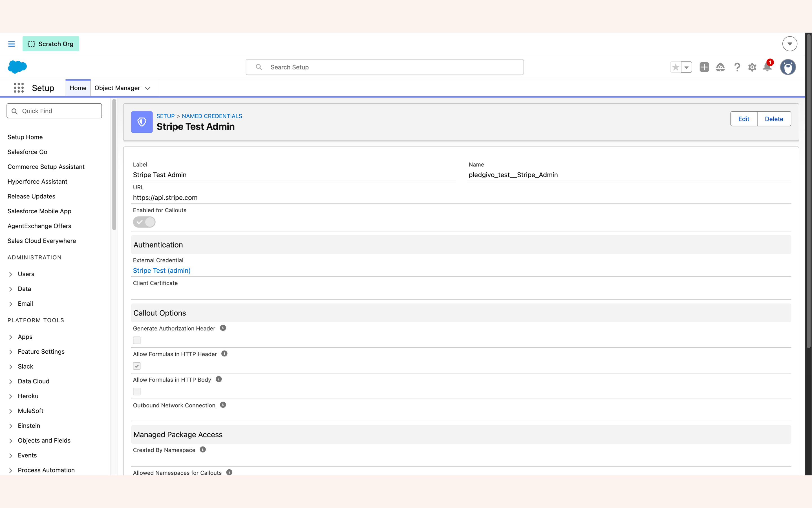Expand Objects and Fields node
The width and height of the screenshot is (812, 508).
tap(11, 441)
